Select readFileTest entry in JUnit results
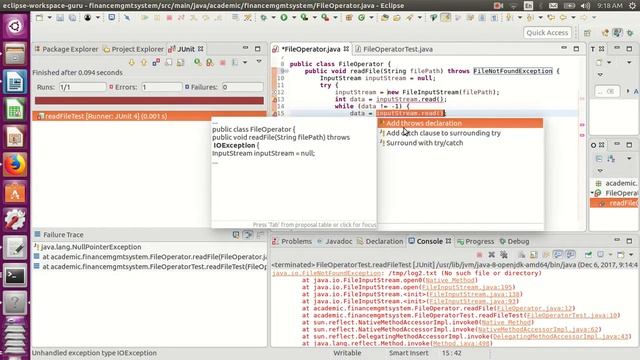 (149, 116)
